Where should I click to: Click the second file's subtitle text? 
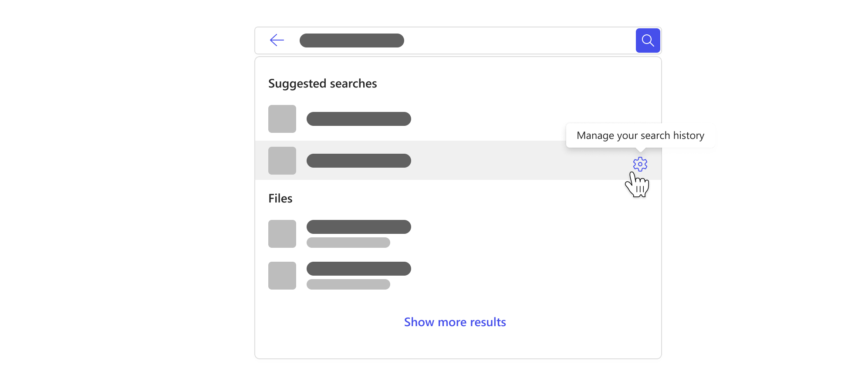(348, 284)
